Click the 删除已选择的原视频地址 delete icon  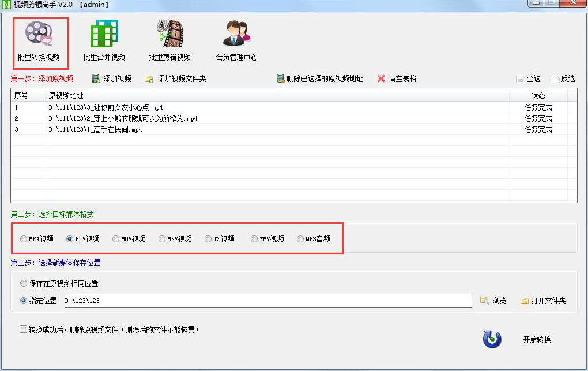(280, 79)
